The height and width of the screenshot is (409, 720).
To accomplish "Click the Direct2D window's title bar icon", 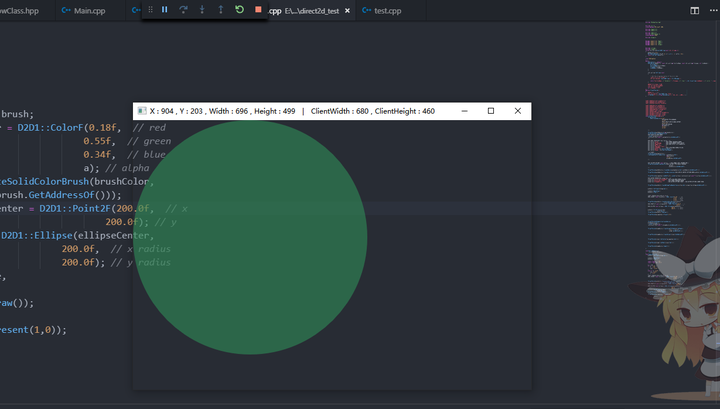I will pyautogui.click(x=141, y=111).
